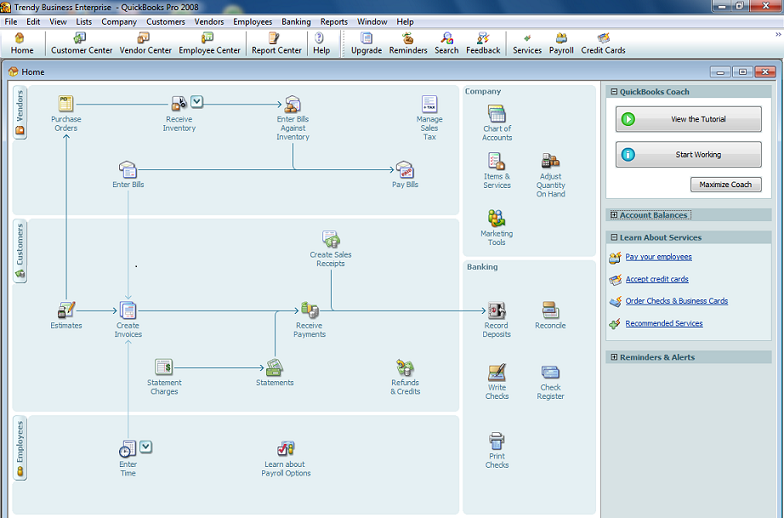Open Refunds & Credits
This screenshot has width=784, height=518.
pyautogui.click(x=405, y=368)
